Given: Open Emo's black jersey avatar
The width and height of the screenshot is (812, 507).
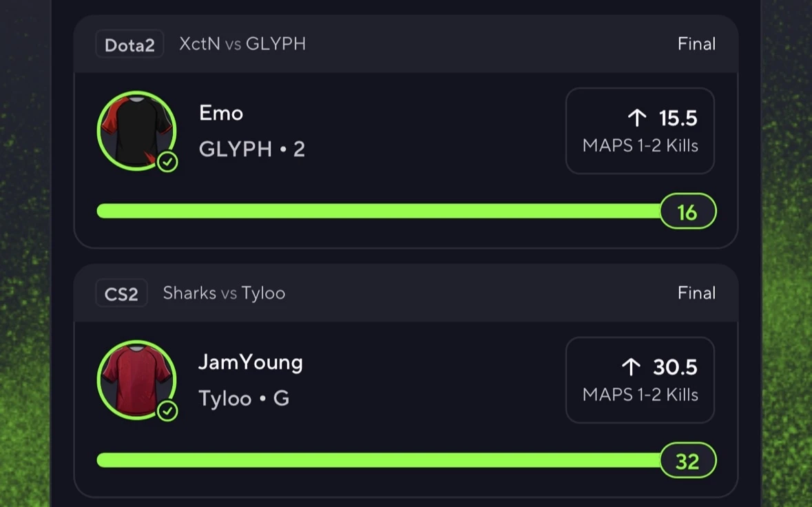Looking at the screenshot, I should (x=137, y=131).
